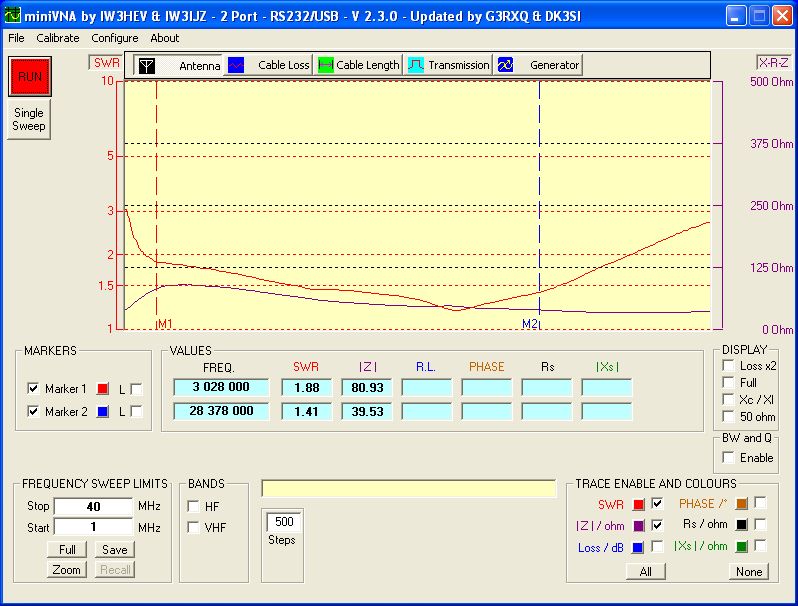This screenshot has width=798, height=606.
Task: Open the Generator mode
Action: coord(539,65)
